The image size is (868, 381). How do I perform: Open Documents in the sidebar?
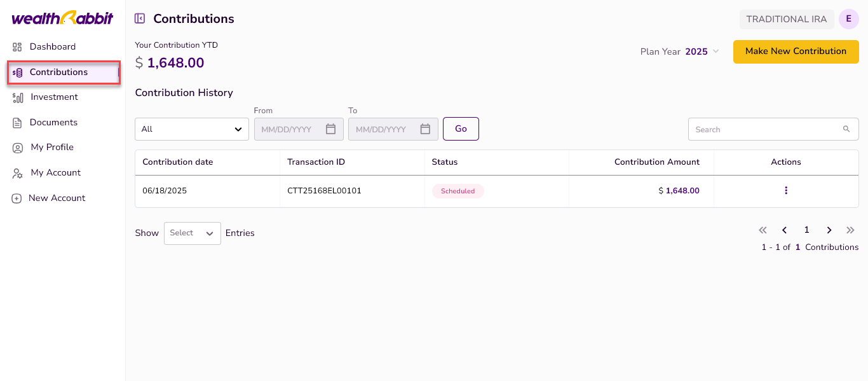(53, 123)
